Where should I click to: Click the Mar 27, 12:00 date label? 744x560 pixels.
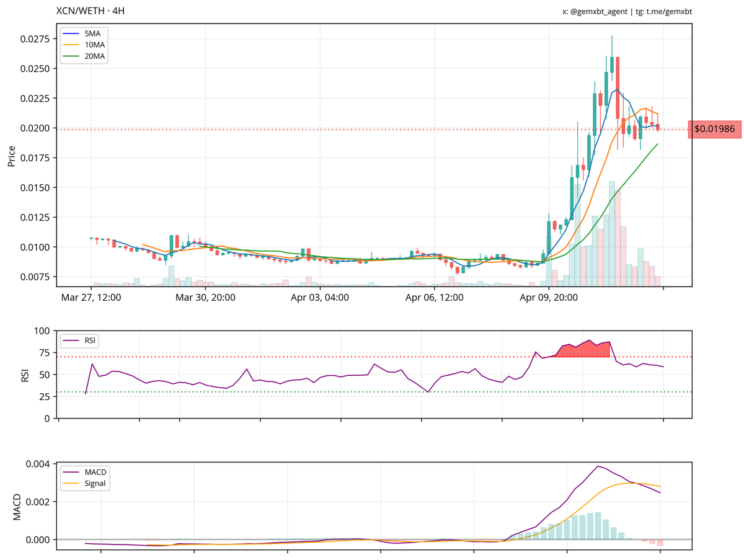coord(91,298)
